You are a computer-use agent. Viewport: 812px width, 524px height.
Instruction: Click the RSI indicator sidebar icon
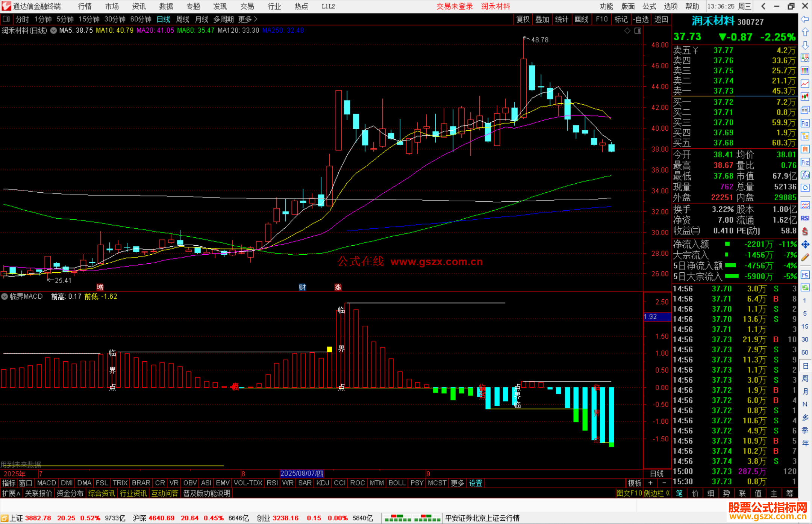(x=805, y=218)
